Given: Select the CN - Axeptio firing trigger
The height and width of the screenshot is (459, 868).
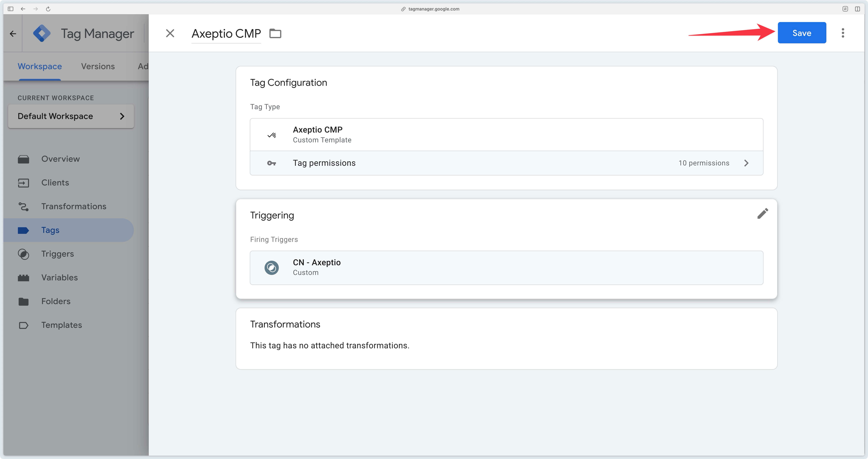Looking at the screenshot, I should [x=506, y=268].
